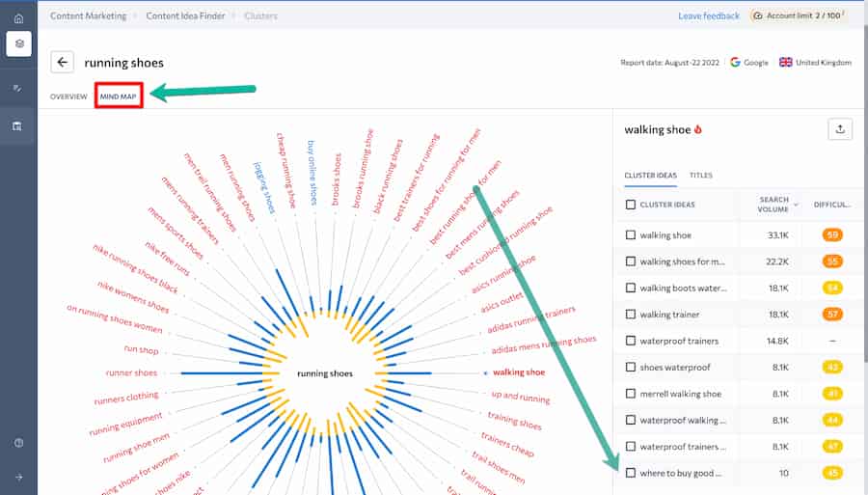This screenshot has height=495, width=868.
Task: Check the 'merrell walking shoe' checkbox
Action: (x=630, y=394)
